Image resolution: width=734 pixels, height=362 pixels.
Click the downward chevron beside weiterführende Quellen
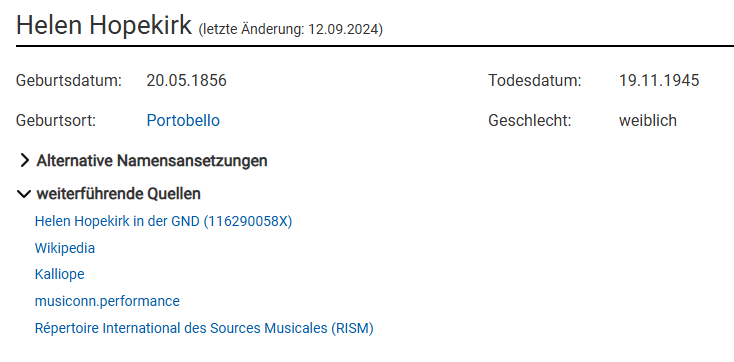pos(23,194)
